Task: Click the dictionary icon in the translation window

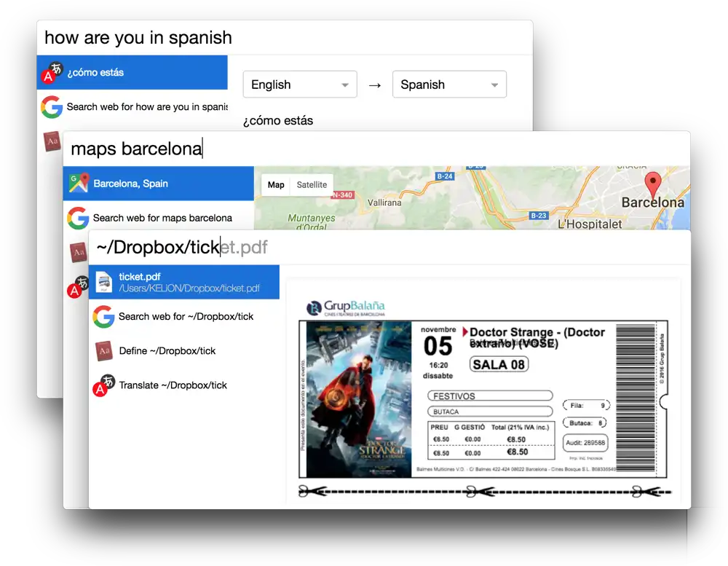Action: click(x=52, y=141)
